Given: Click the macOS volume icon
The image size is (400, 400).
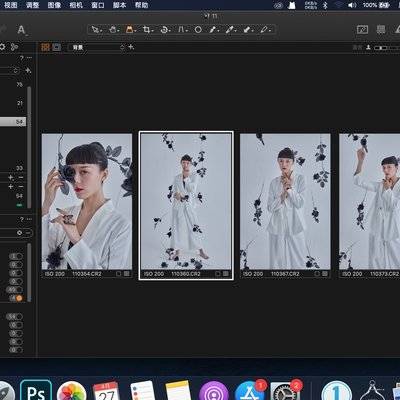Looking at the screenshot, I should [352, 5].
